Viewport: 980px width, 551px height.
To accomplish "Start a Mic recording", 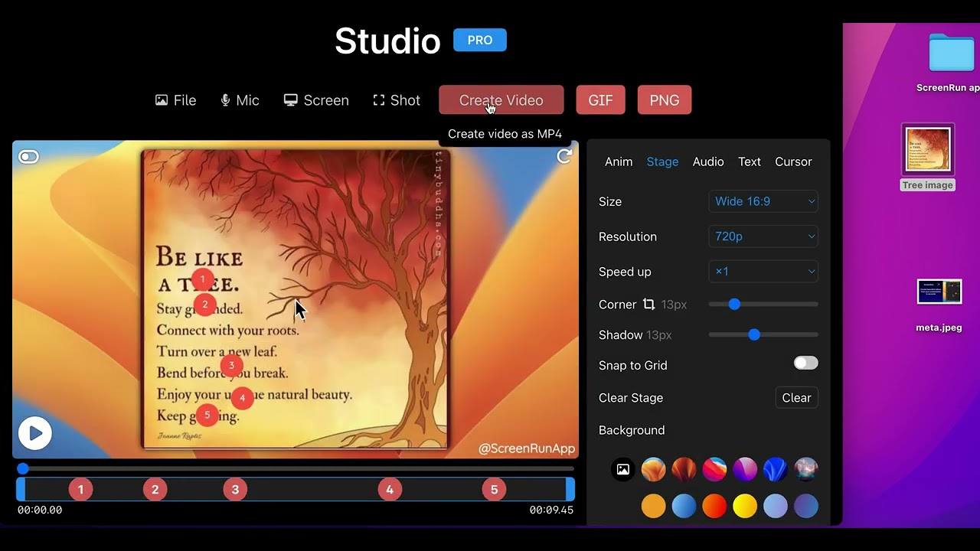I will click(240, 100).
